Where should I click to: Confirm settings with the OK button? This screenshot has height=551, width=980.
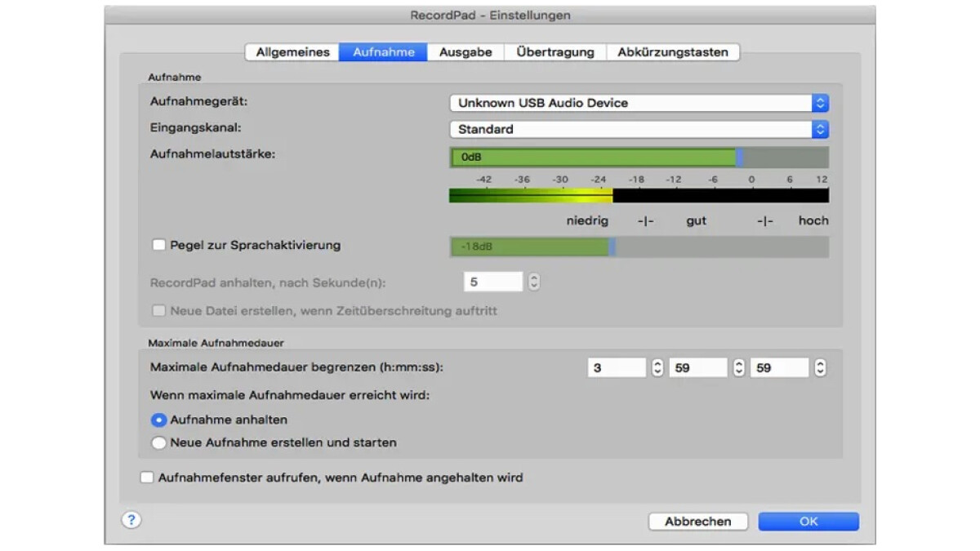(x=808, y=522)
